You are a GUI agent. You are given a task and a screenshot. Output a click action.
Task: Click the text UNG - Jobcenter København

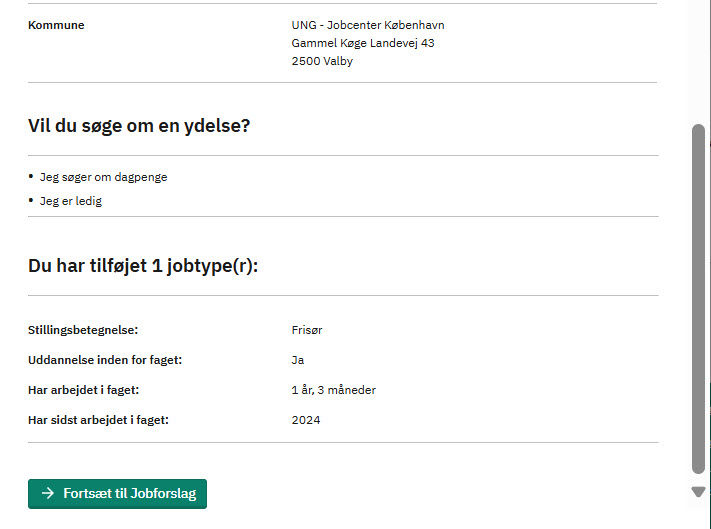click(x=368, y=25)
